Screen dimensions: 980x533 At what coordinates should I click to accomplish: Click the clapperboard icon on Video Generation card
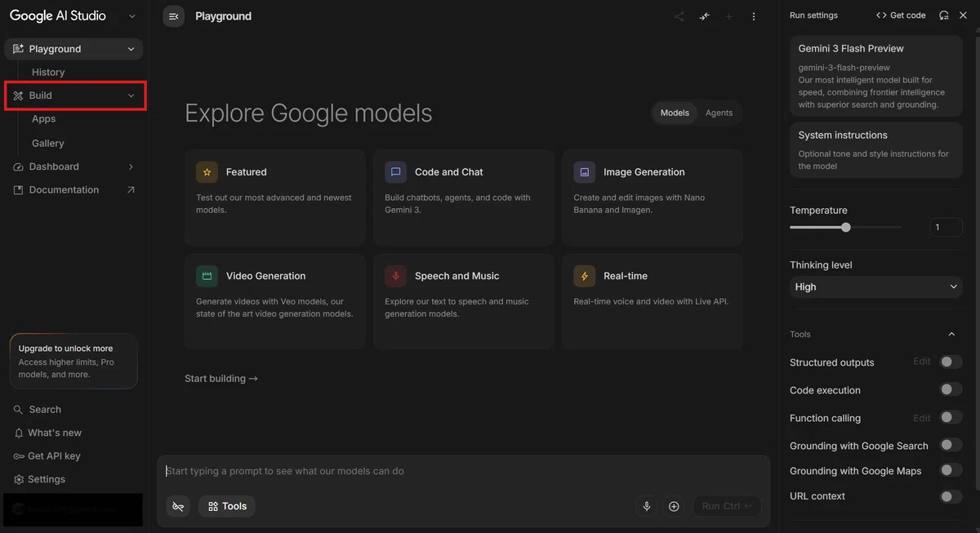(207, 276)
